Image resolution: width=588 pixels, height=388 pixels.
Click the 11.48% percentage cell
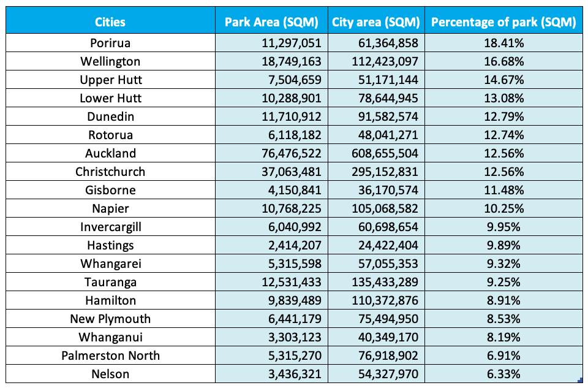click(503, 190)
